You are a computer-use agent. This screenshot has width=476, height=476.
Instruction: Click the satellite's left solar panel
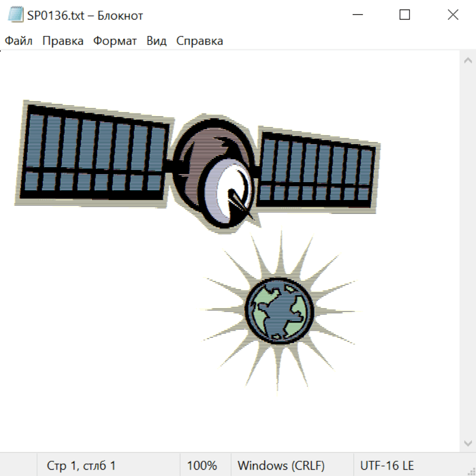click(x=95, y=153)
